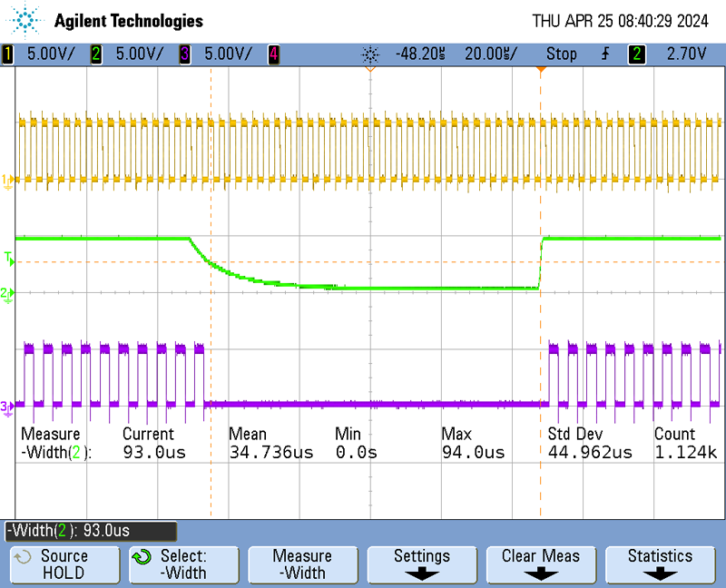This screenshot has width=726, height=588.
Task: Select the channel 2 green indicator
Action: point(96,54)
